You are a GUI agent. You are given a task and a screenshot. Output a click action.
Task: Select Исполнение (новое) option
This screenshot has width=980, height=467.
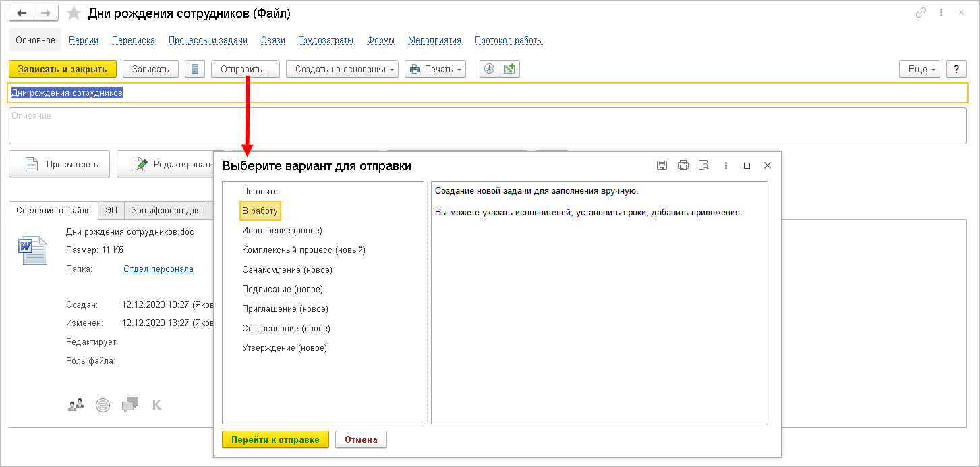click(282, 231)
